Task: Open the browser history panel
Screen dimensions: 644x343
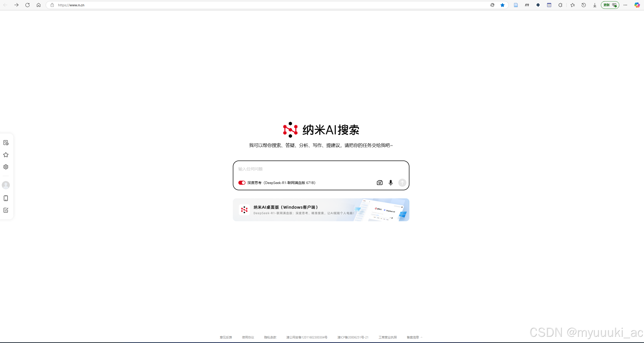Action: [x=583, y=5]
